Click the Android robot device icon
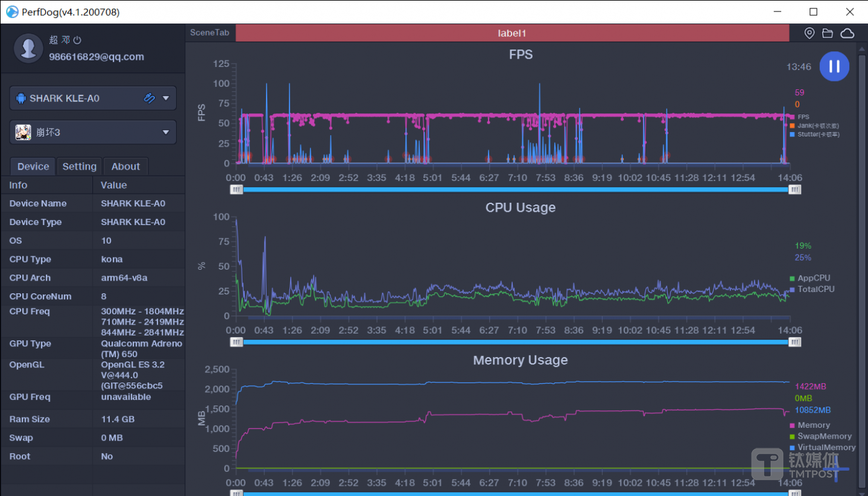Viewport: 868px width, 496px height. (21, 98)
